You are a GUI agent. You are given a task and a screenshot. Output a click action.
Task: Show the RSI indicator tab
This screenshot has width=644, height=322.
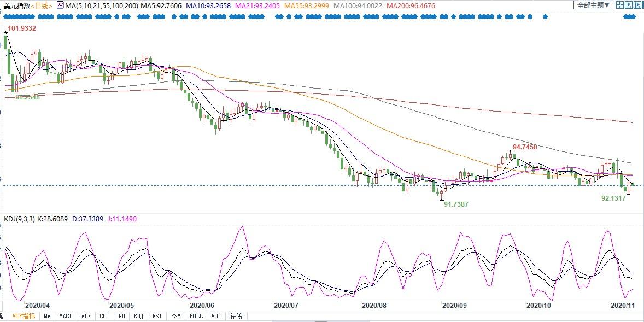pos(157,316)
